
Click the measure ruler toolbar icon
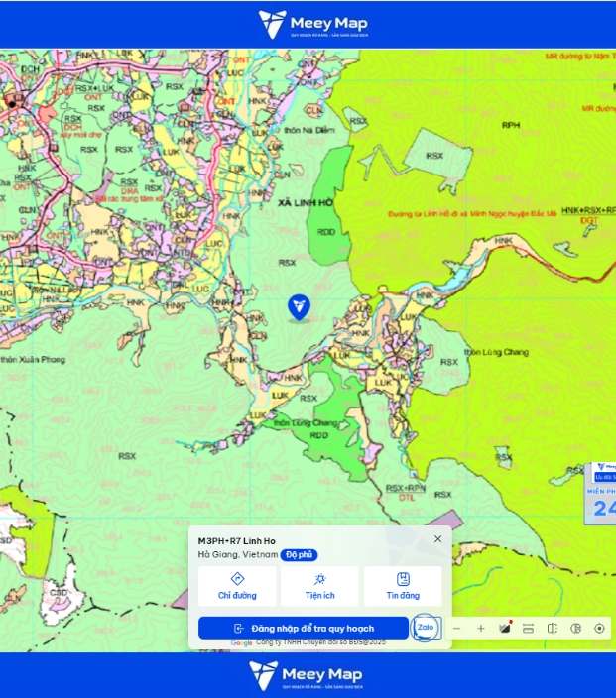(529, 629)
